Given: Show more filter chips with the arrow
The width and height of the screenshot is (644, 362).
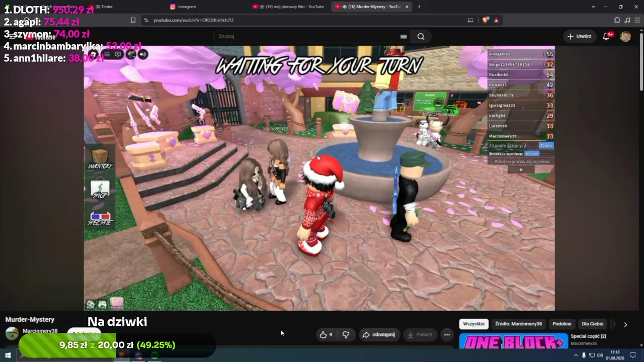Looking at the screenshot, I should (625, 324).
